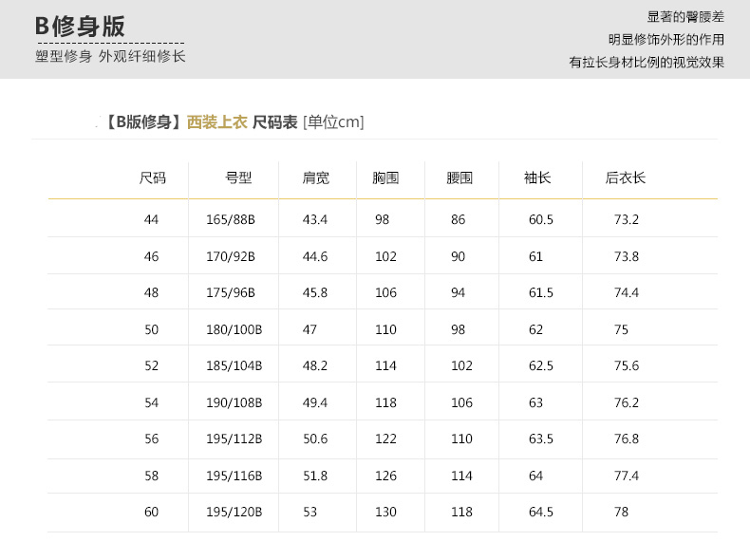This screenshot has height=560, width=750.
Task: Select the 号型 column header
Action: [238, 177]
